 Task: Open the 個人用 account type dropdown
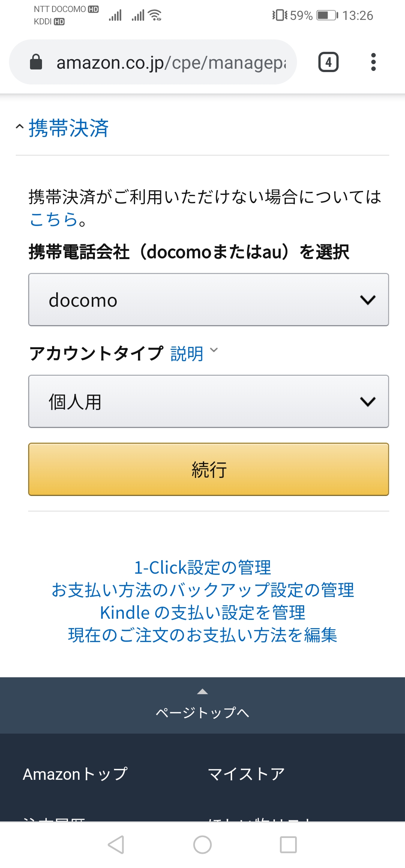(208, 401)
